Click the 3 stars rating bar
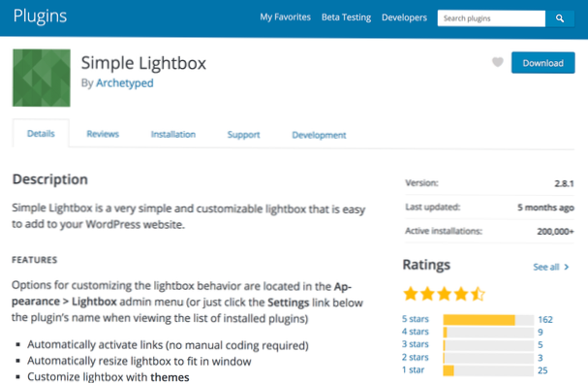This screenshot has height=384, width=588. [x=488, y=345]
